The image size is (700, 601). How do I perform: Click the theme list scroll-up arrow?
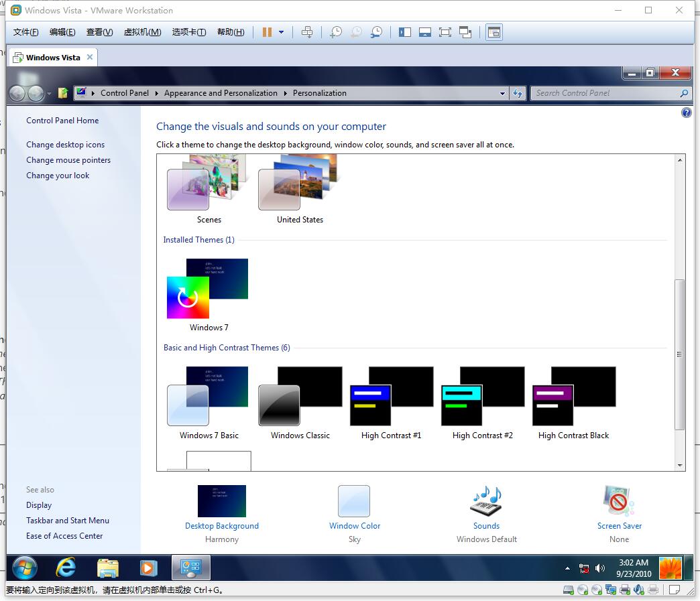(679, 159)
